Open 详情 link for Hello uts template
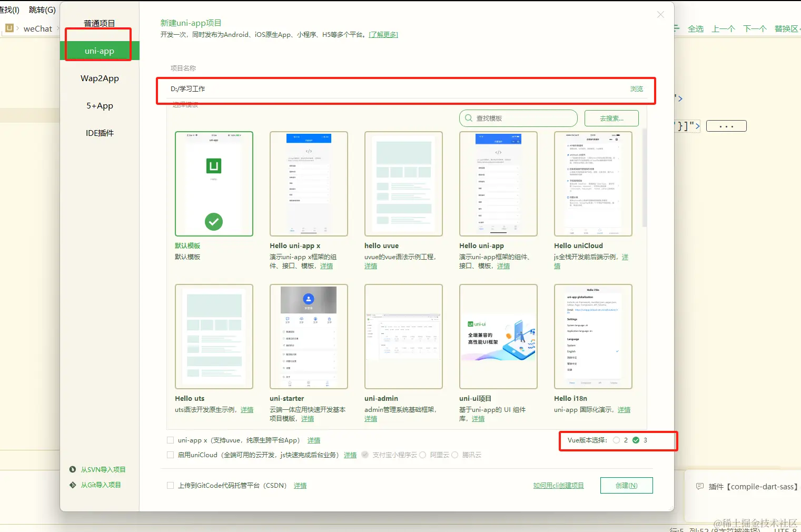Viewport: 801px width, 532px height. coord(247,410)
